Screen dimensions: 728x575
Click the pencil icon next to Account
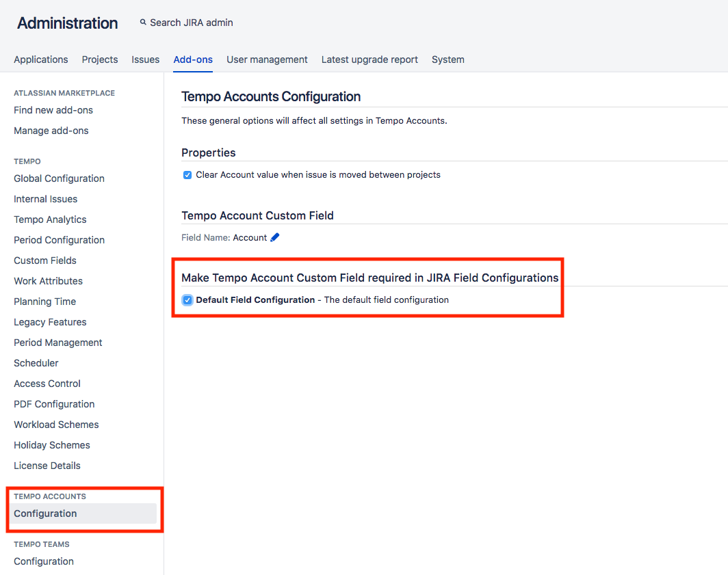pos(275,237)
